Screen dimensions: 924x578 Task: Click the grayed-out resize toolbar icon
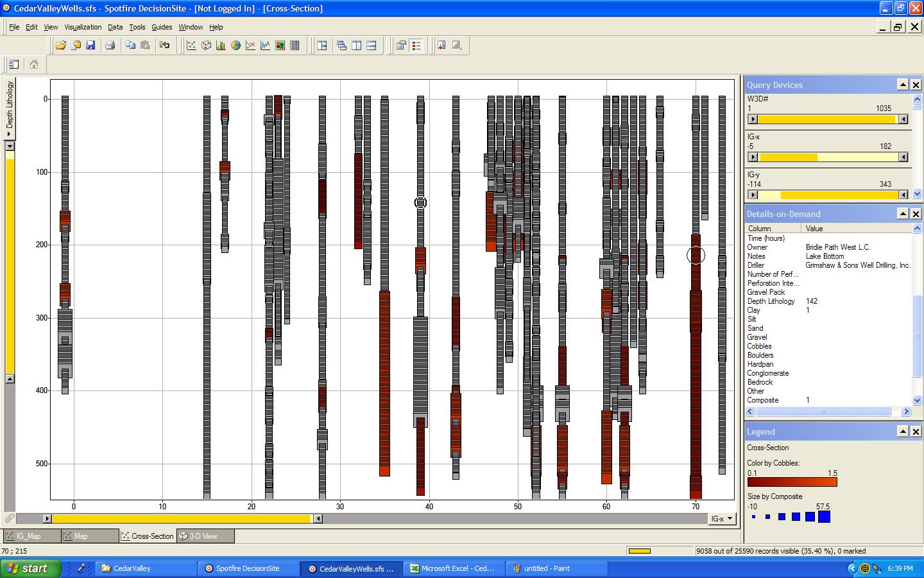457,46
